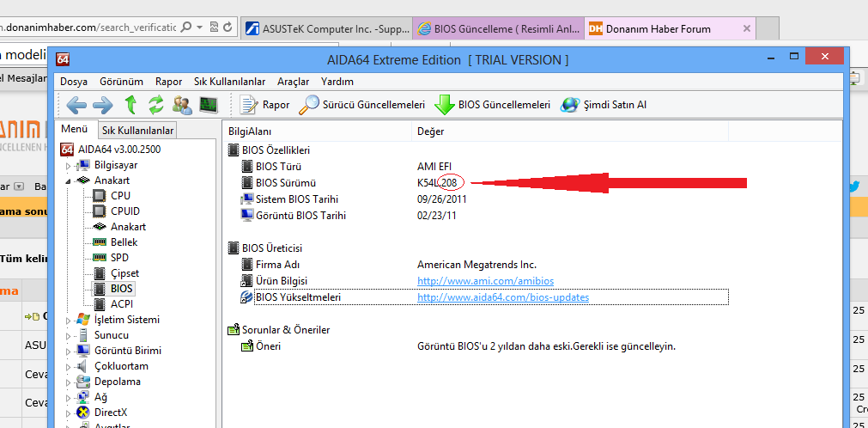Expand the Depolama tree node
Viewport: 868px width, 428px height.
coord(68,382)
